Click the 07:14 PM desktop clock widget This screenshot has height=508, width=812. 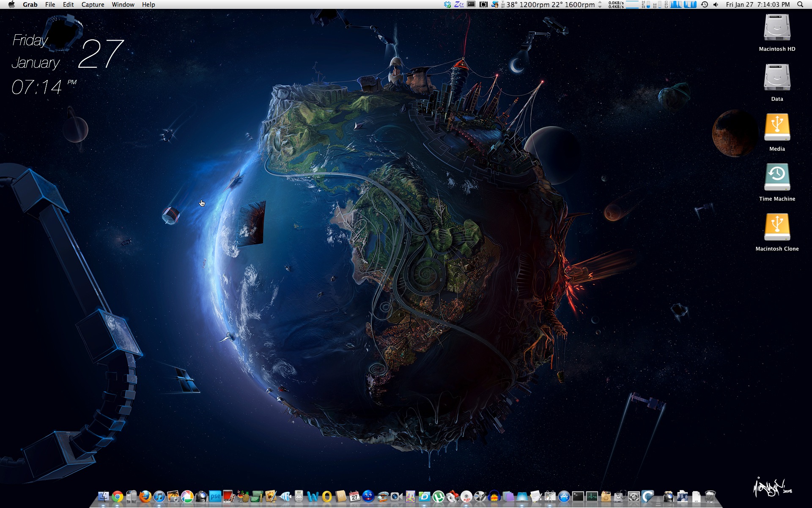pos(44,87)
